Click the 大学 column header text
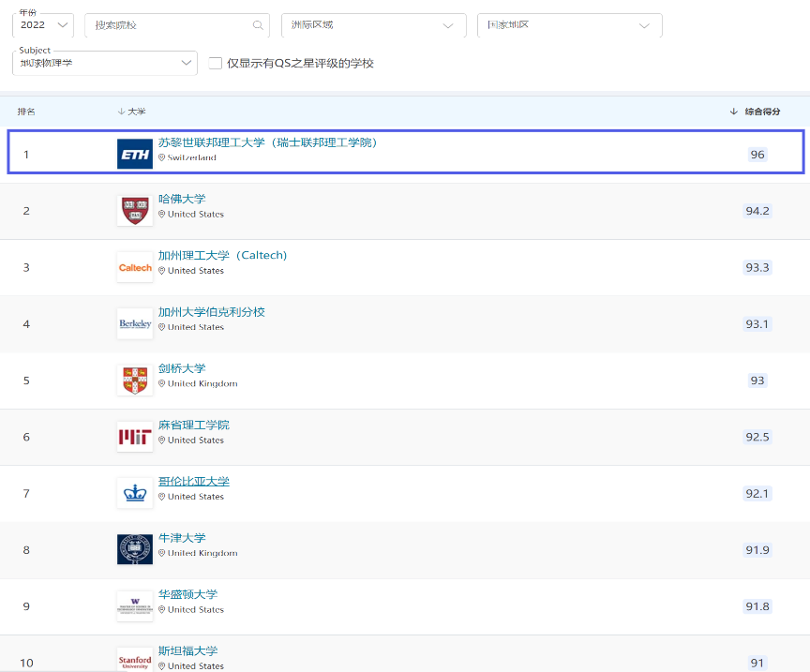 pyautogui.click(x=137, y=112)
